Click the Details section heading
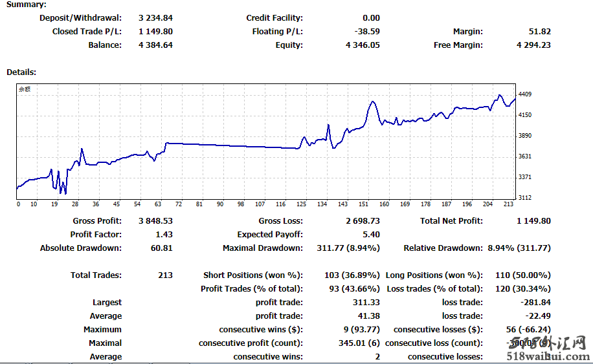Screen dimensions: 593x364 pyautogui.click(x=21, y=72)
